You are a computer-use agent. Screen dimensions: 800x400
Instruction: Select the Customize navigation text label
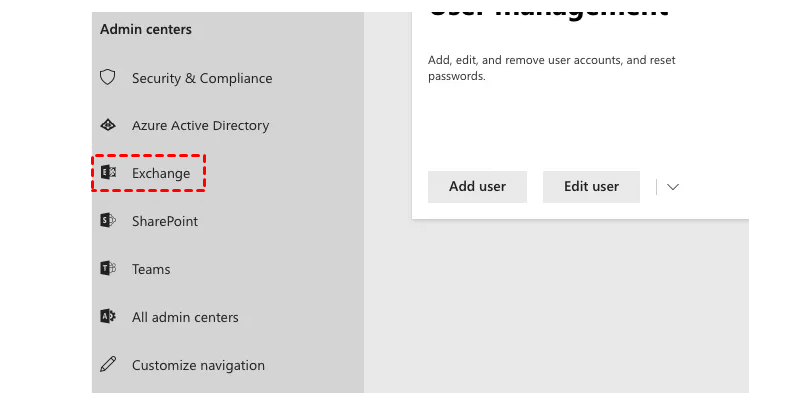click(198, 365)
